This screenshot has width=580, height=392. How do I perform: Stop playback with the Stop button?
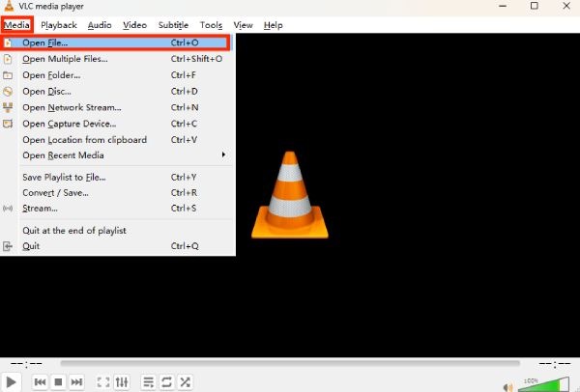click(x=59, y=382)
